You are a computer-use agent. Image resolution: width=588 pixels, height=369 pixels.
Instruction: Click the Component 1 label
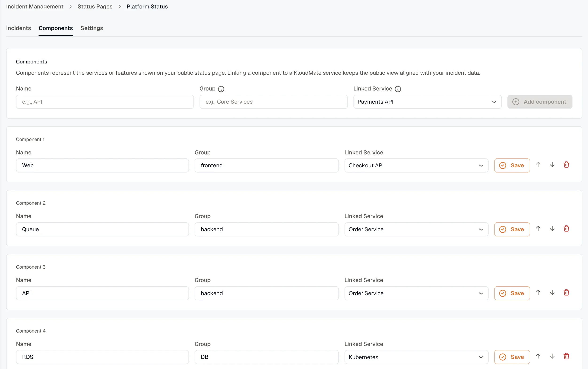click(30, 139)
